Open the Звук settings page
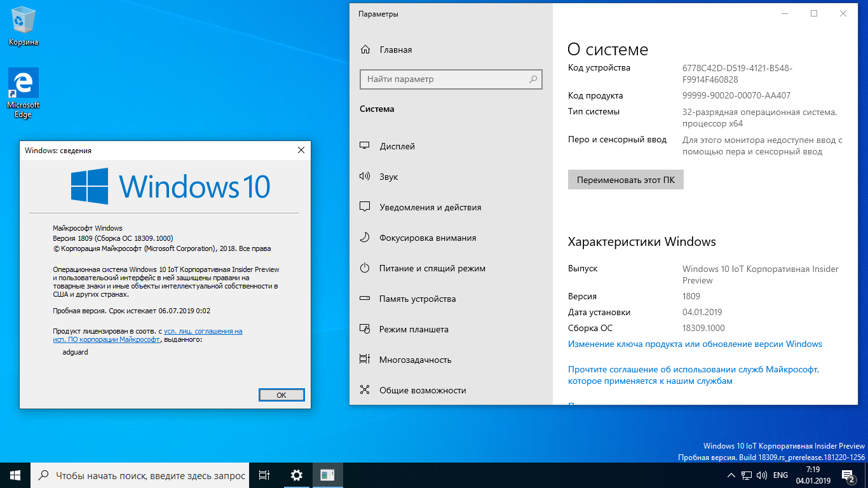 [451, 177]
